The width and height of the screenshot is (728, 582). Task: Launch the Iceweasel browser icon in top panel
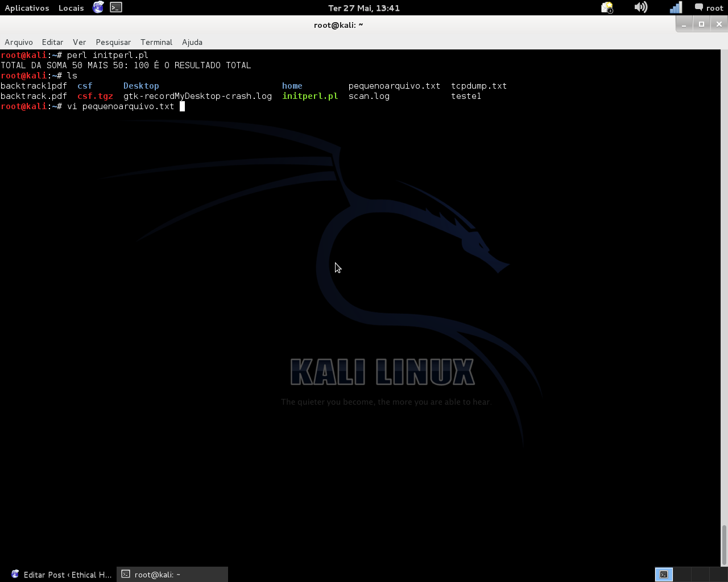tap(98, 7)
